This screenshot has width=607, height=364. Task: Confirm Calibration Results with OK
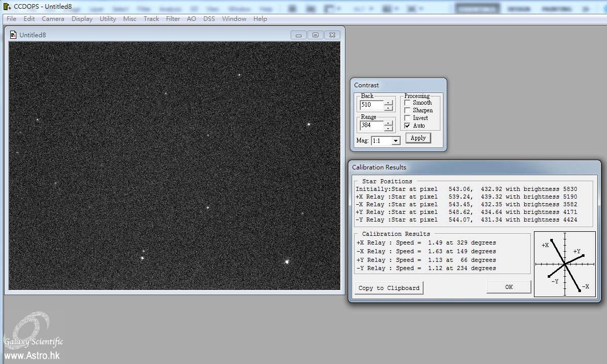[x=508, y=287]
